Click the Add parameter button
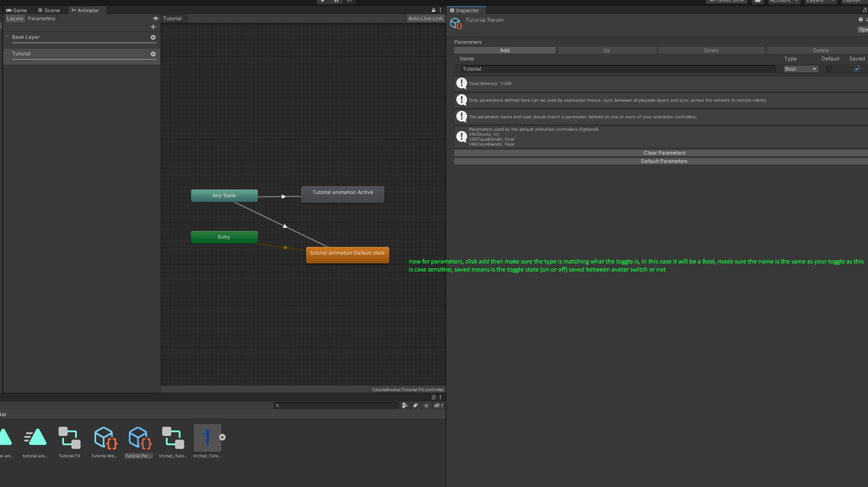 [505, 50]
